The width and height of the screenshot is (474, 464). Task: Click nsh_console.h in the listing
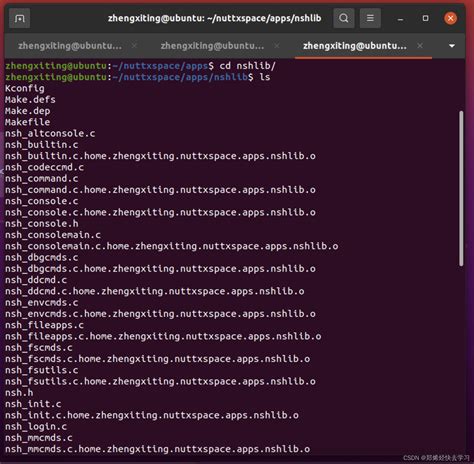pos(42,224)
